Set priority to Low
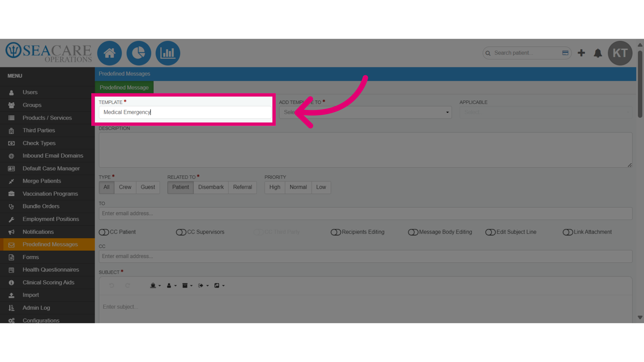This screenshot has width=644, height=362. [x=321, y=187]
